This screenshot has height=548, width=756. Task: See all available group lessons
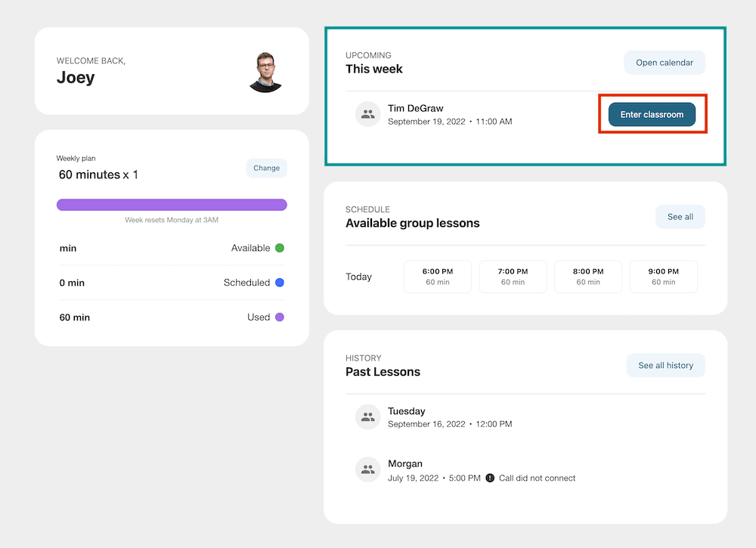pos(680,217)
